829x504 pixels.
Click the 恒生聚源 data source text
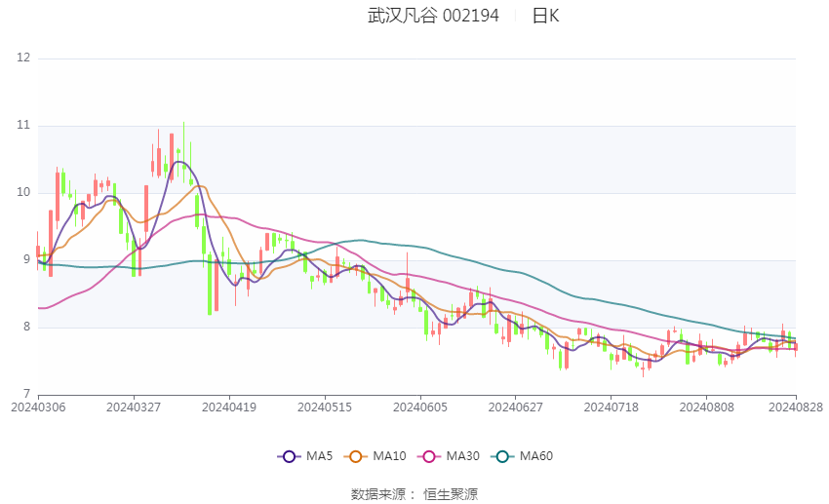point(451,494)
